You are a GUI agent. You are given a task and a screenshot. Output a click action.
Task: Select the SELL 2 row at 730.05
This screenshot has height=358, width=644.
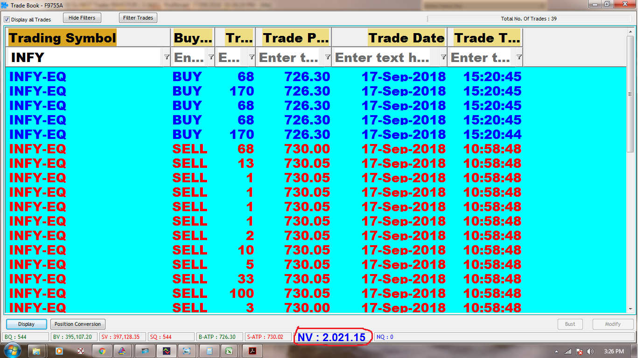coord(315,235)
